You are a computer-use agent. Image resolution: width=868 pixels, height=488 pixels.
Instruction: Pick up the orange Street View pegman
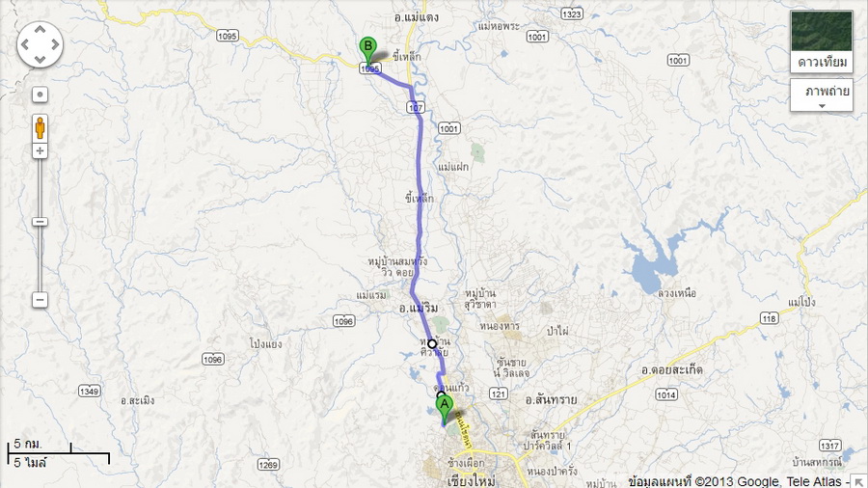point(40,128)
